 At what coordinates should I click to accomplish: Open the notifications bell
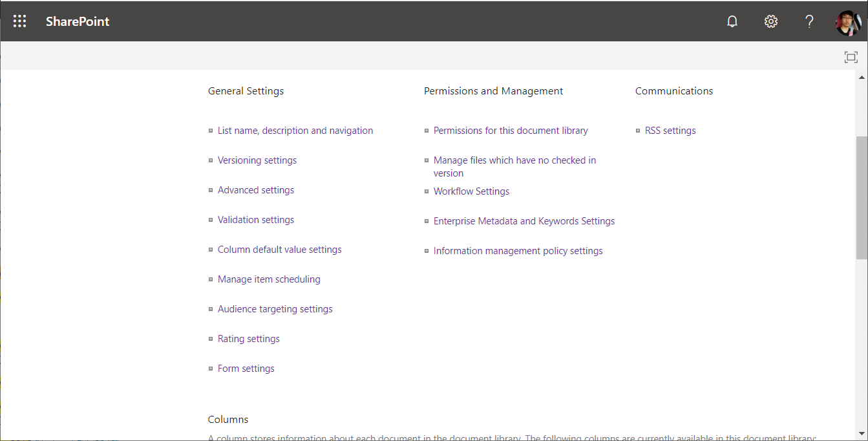(732, 21)
